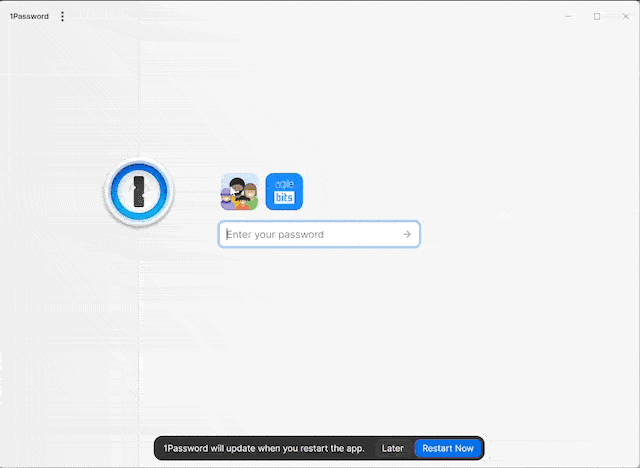640x468 pixels.
Task: Close the 1Password window
Action: pos(625,16)
